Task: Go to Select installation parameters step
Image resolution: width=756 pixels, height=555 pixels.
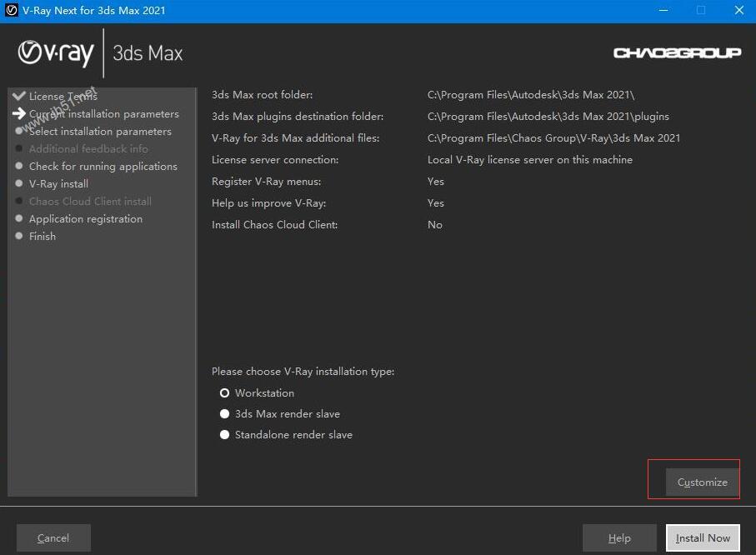Action: coord(100,131)
